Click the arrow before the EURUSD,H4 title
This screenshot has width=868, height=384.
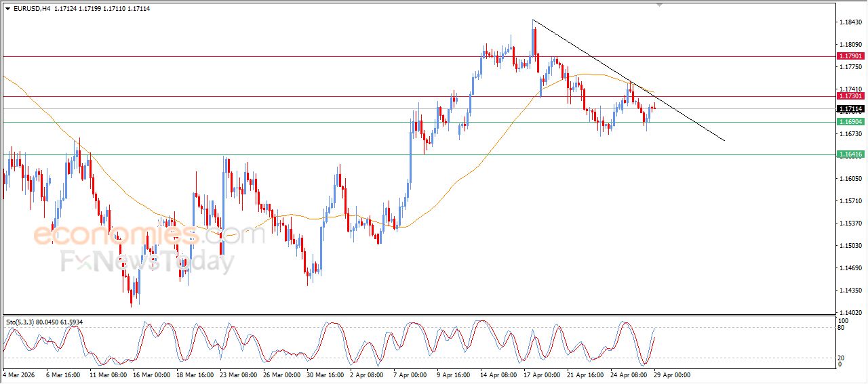pos(7,9)
